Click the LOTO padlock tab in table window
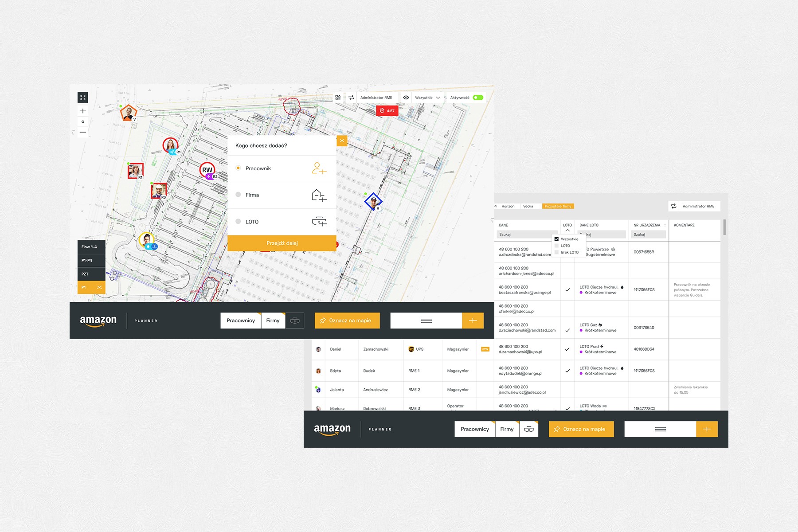This screenshot has height=532, width=798. [x=529, y=429]
